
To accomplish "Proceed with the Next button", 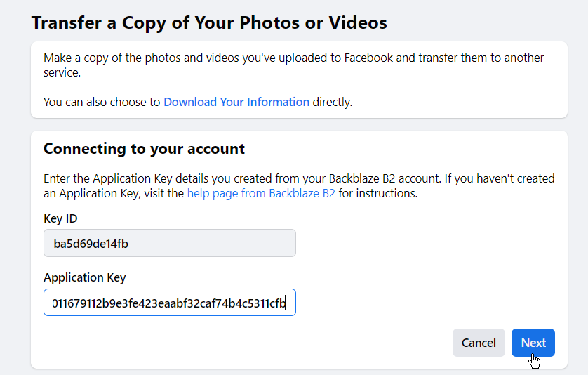I will 533,343.
